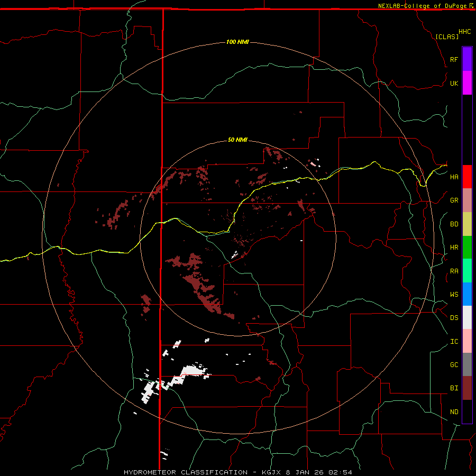Click the red HA legend color swatch
The image size is (476, 476).
tap(467, 177)
